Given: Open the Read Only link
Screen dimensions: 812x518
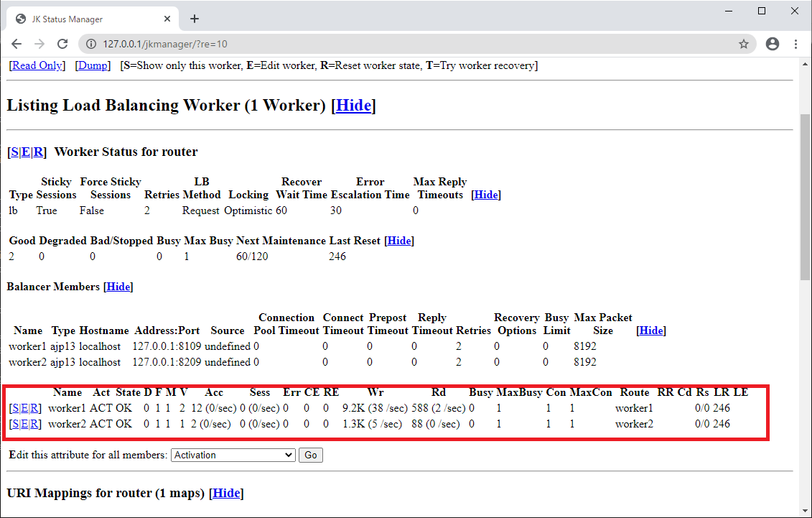Looking at the screenshot, I should tap(37, 65).
